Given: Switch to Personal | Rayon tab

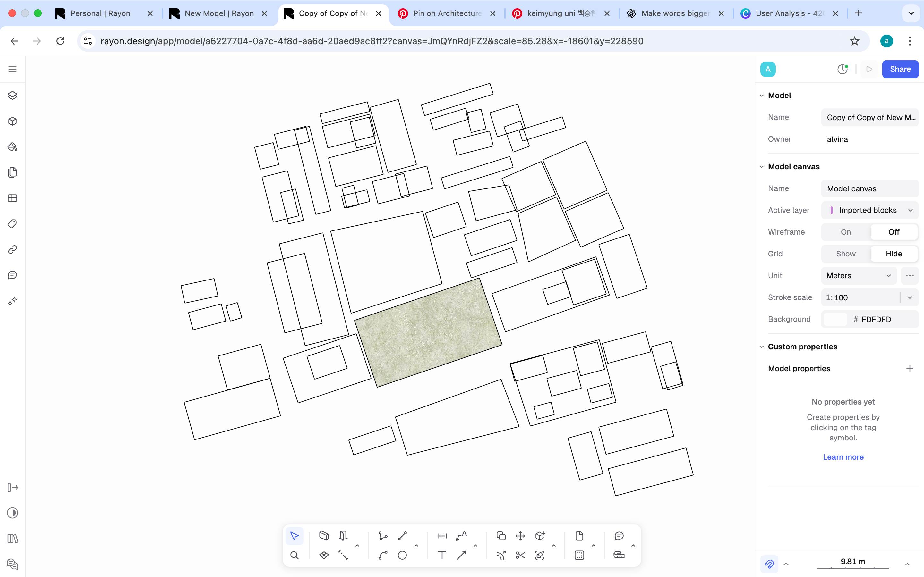Looking at the screenshot, I should point(100,13).
